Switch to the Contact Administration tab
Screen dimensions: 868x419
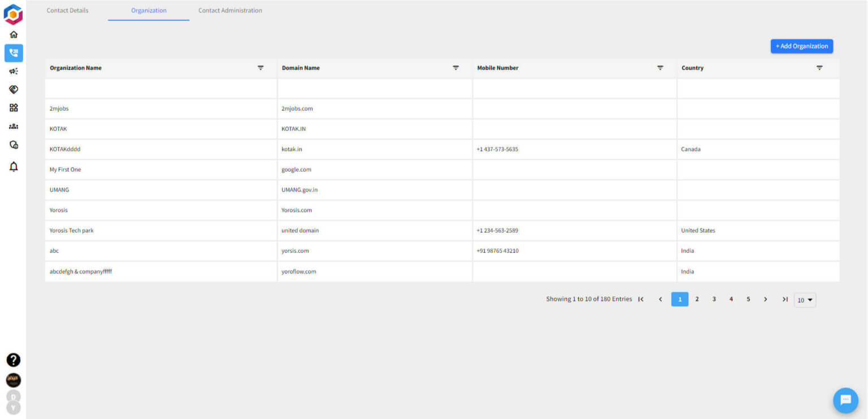click(230, 10)
